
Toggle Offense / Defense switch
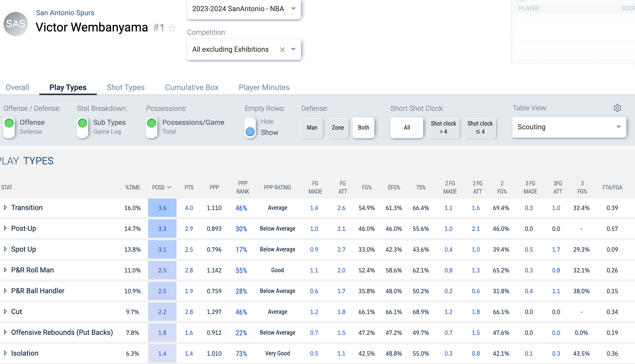pos(9,128)
